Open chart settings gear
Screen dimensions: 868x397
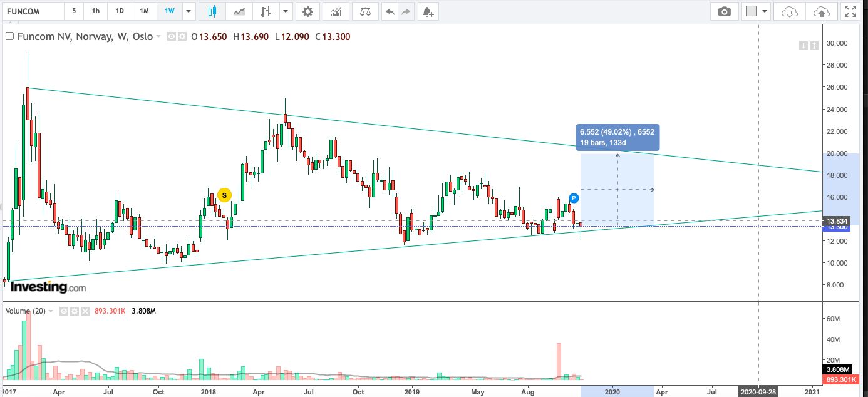307,11
